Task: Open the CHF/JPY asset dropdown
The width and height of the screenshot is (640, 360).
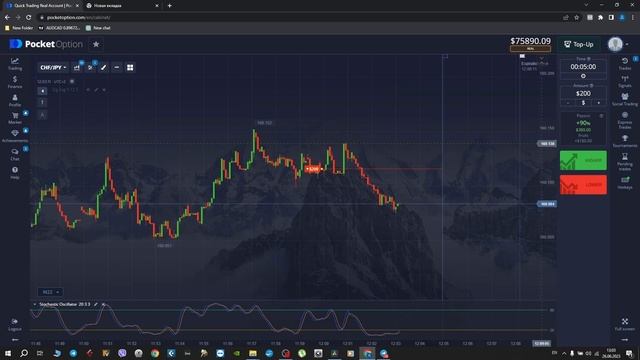Action: [x=53, y=67]
